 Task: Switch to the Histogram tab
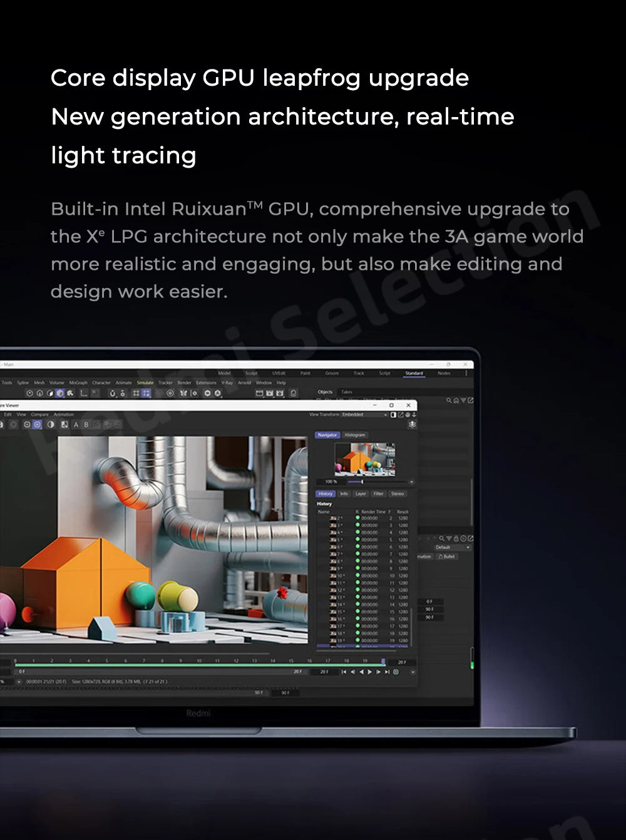(355, 434)
